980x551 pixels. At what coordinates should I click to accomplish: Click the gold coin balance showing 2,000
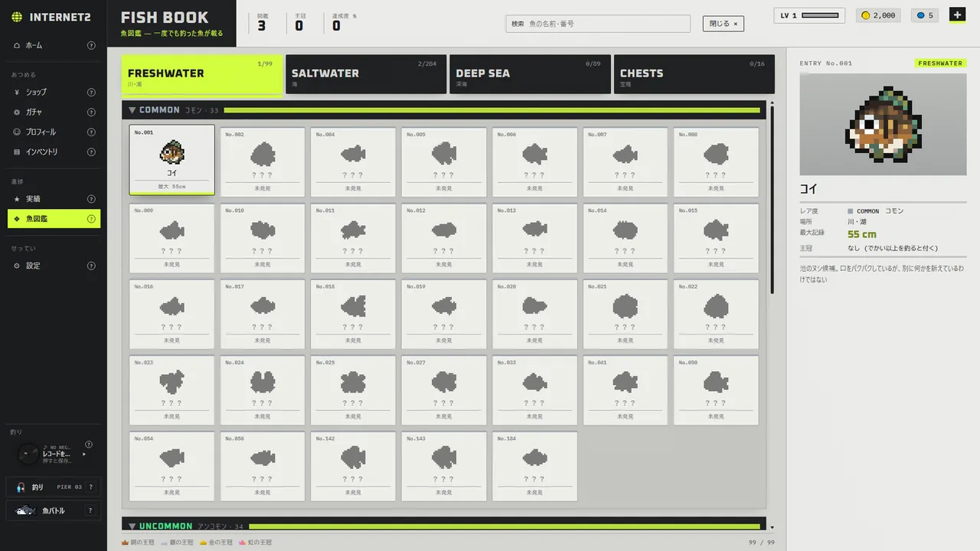879,15
